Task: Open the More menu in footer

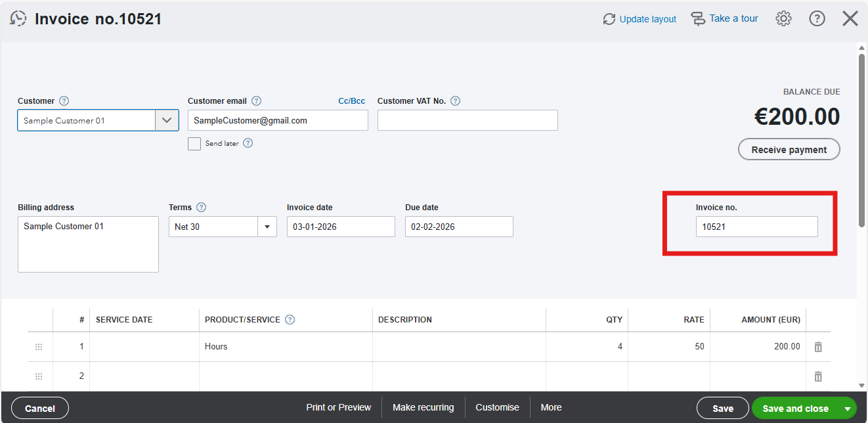Action: 551,407
